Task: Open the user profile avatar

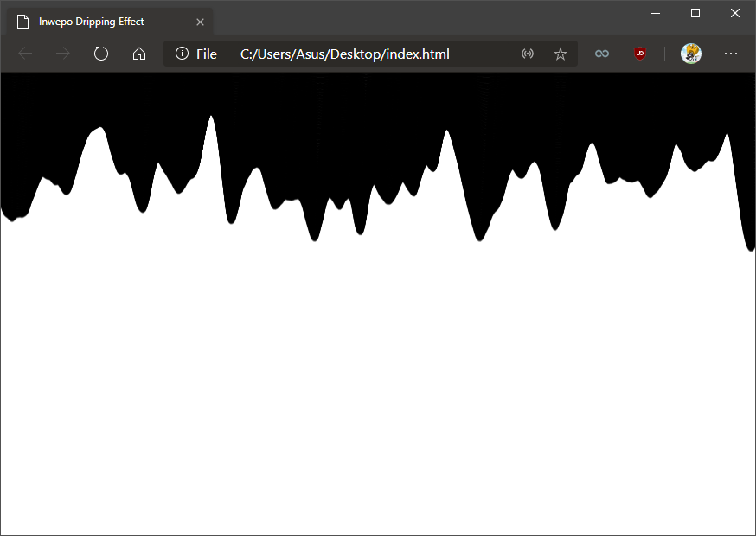Action: click(690, 54)
